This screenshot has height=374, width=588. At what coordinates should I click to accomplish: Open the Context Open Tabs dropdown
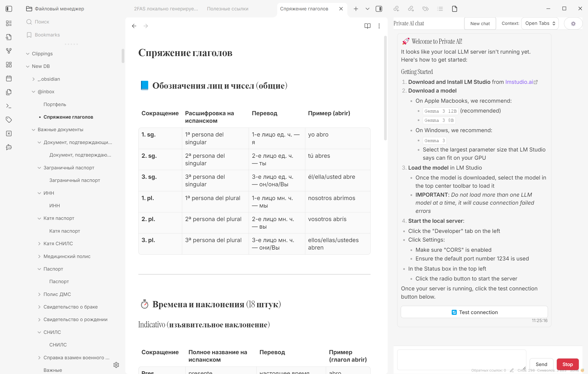[x=540, y=23]
